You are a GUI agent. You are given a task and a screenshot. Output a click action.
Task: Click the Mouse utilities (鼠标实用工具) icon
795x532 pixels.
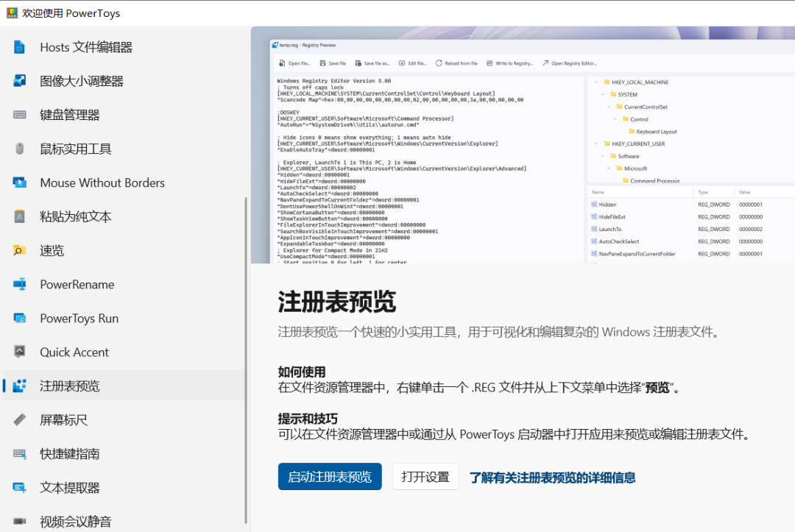pyautogui.click(x=19, y=149)
